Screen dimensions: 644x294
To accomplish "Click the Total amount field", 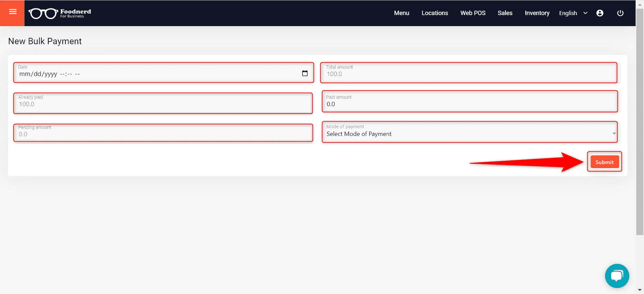I will click(x=469, y=72).
